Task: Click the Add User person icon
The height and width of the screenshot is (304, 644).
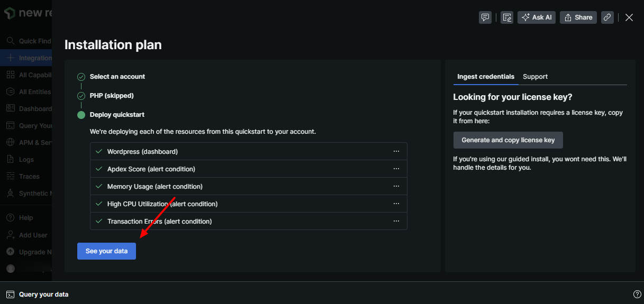Action: click(x=10, y=235)
